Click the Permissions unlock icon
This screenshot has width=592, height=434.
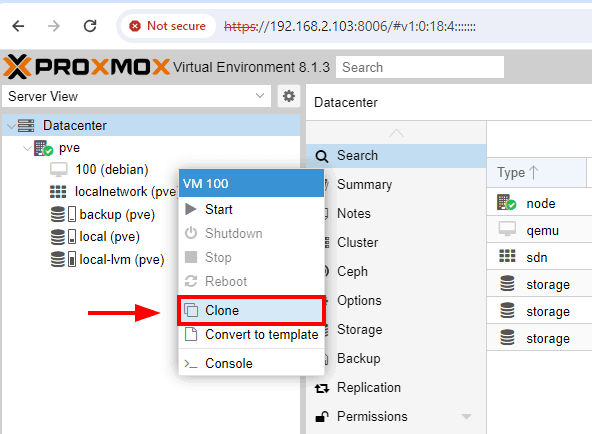(x=322, y=416)
